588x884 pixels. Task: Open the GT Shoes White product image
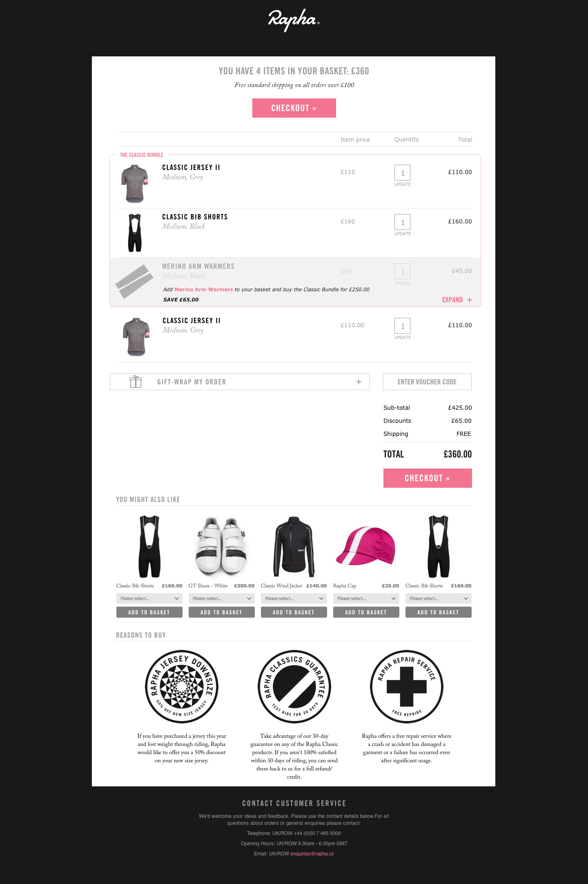(221, 546)
